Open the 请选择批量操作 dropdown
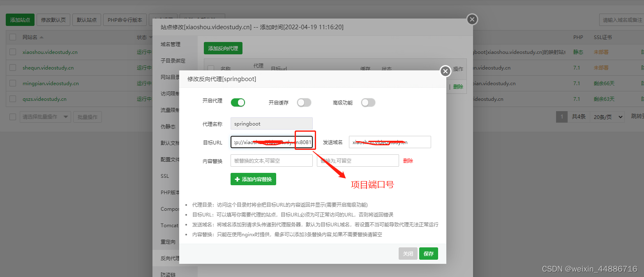644x277 pixels. 45,116
